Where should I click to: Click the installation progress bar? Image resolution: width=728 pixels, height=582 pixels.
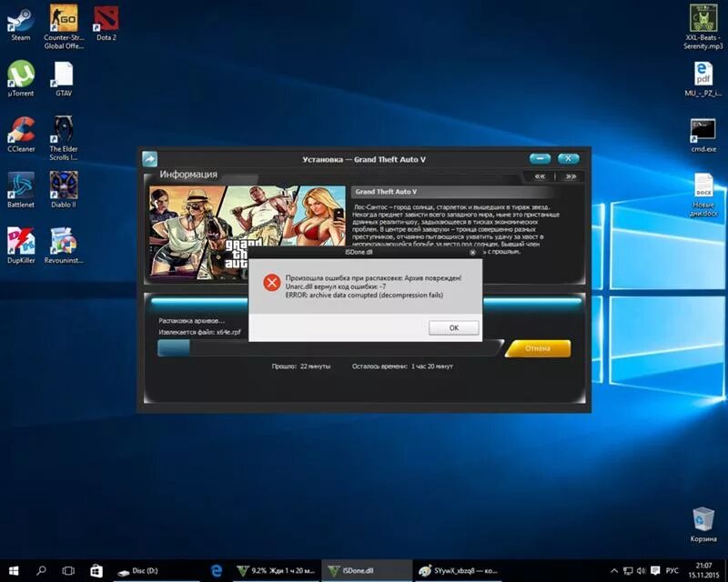[x=329, y=348]
